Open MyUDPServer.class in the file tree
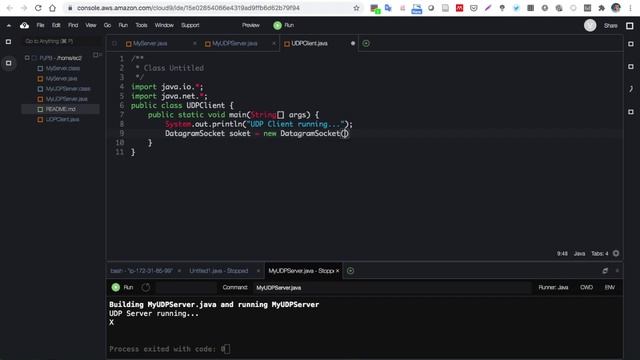640x360 pixels. tap(68, 89)
